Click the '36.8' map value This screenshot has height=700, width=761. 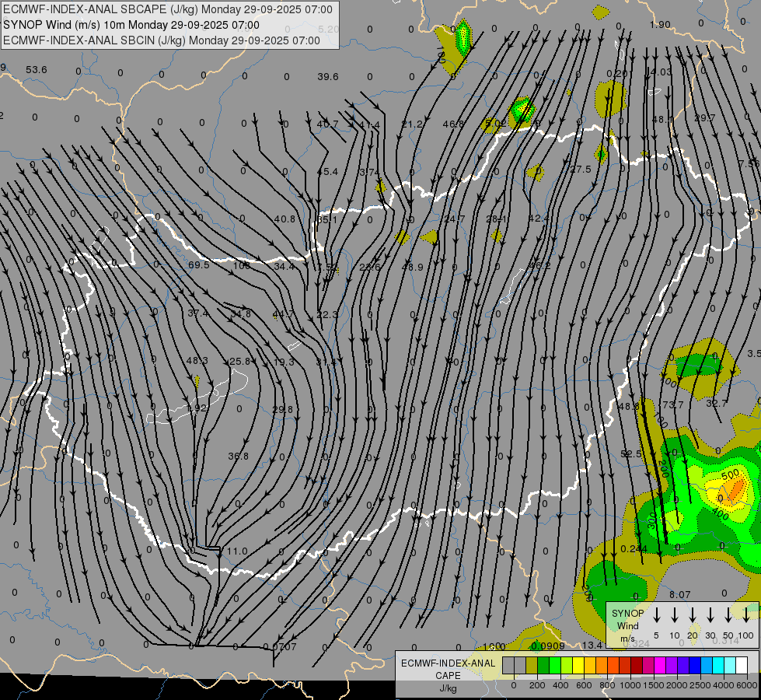(239, 456)
